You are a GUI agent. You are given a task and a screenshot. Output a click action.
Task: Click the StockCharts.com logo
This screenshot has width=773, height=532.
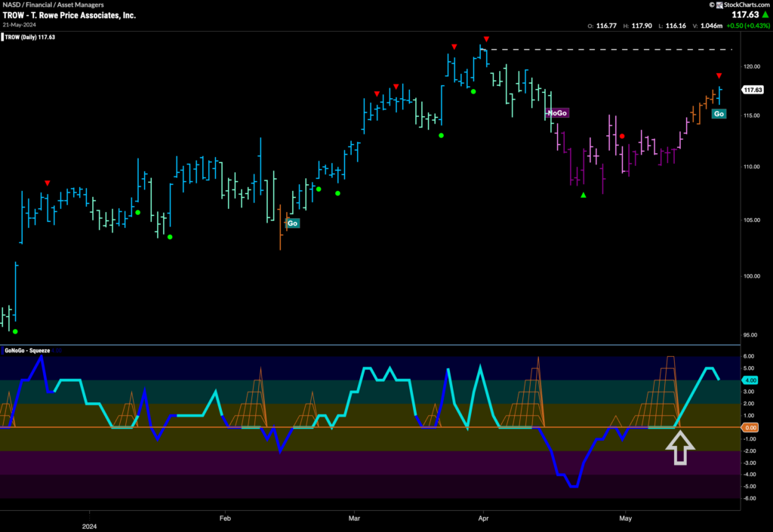click(x=738, y=5)
